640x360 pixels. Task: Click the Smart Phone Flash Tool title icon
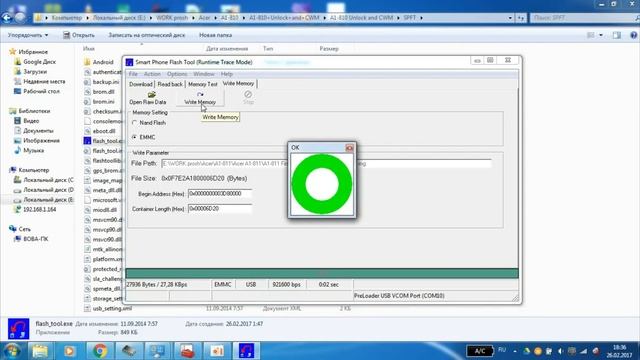(129, 62)
